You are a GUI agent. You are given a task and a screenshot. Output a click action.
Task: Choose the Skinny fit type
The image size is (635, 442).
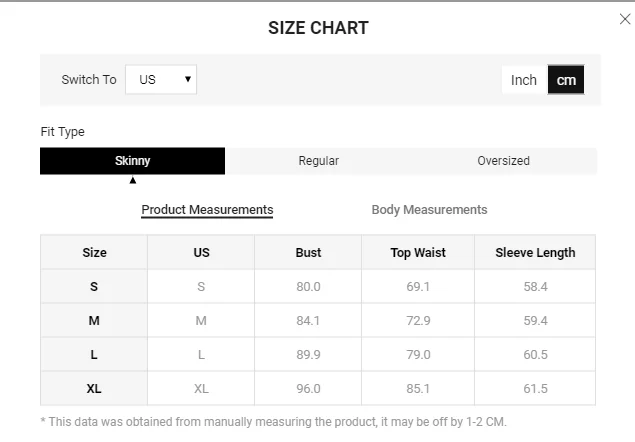132,161
